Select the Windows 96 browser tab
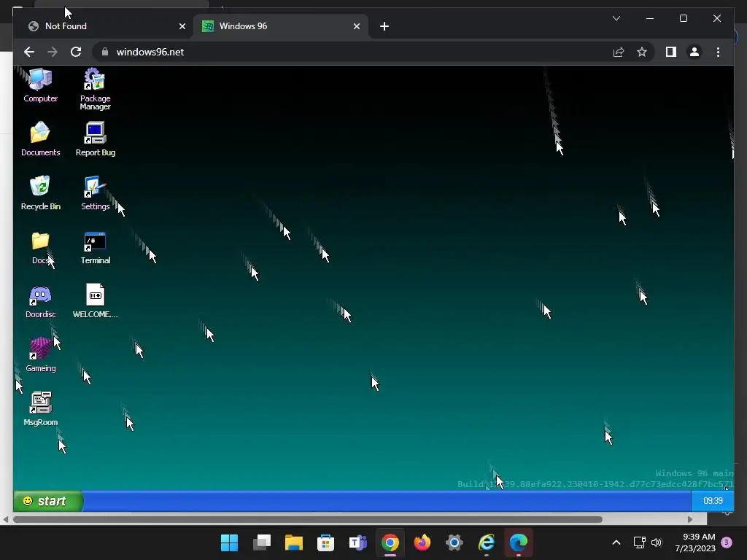The image size is (747, 560). (281, 26)
